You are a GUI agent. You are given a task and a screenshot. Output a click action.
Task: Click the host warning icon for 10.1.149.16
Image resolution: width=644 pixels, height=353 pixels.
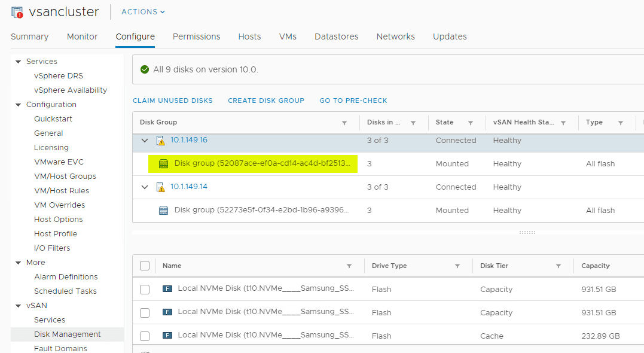coord(160,141)
